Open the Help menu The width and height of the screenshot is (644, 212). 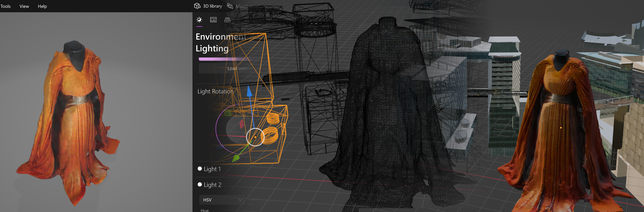click(x=42, y=6)
